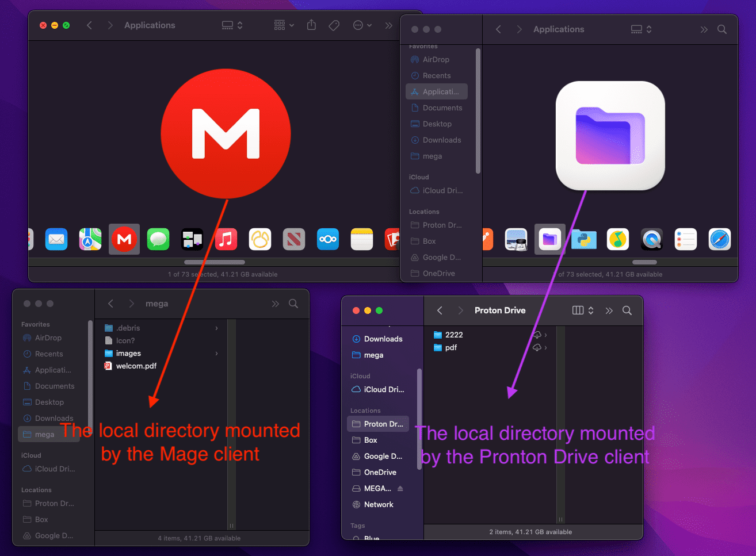
Task: Select the Safari app icon
Action: 720,239
